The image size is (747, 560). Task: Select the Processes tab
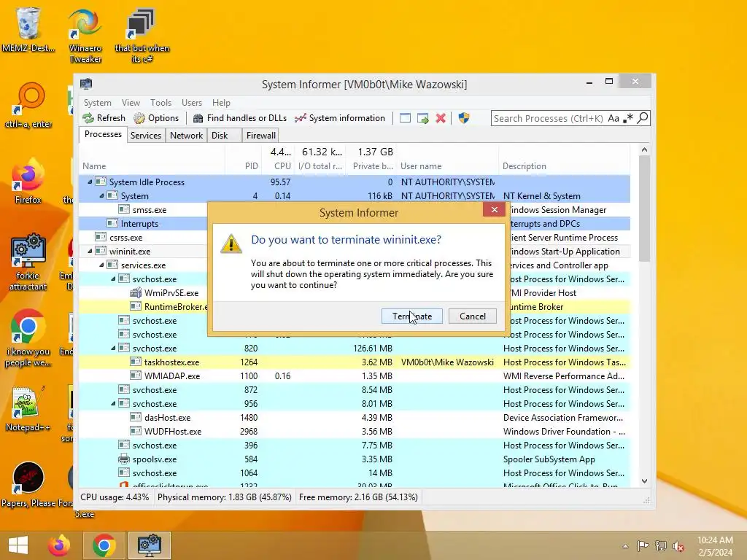[x=103, y=134]
